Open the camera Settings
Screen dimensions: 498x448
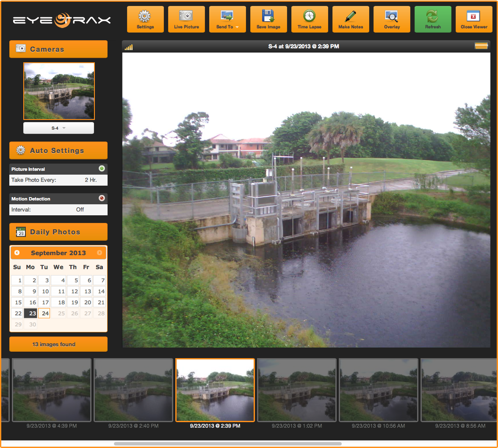pos(145,19)
